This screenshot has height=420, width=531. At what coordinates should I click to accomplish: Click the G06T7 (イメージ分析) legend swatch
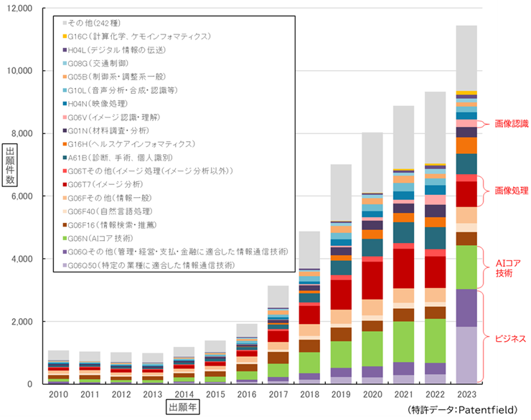tap(65, 184)
